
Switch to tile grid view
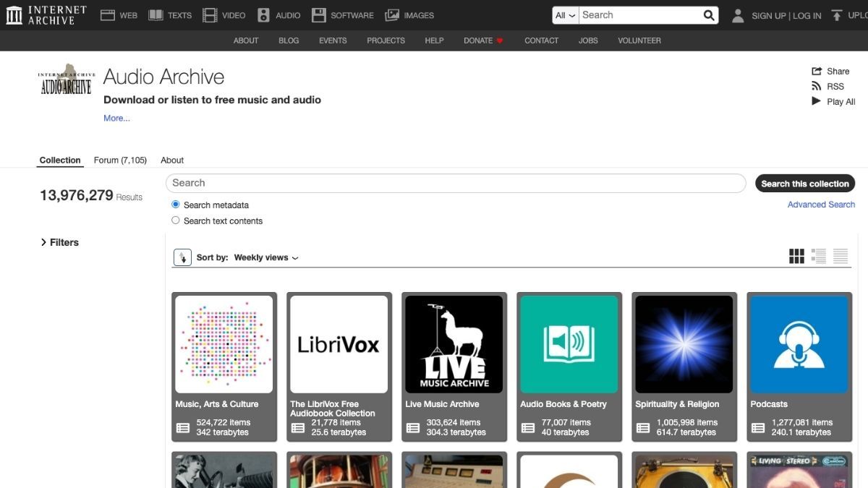click(796, 256)
